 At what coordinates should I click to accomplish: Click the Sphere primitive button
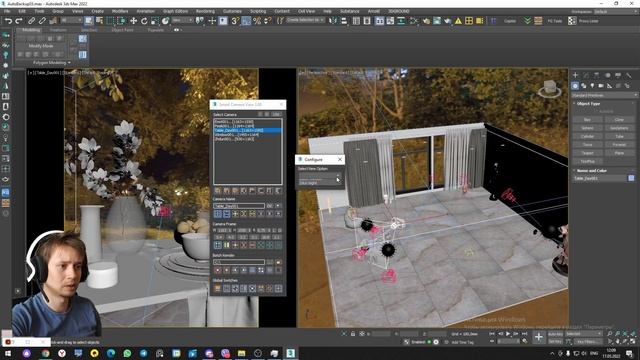pyautogui.click(x=587, y=128)
